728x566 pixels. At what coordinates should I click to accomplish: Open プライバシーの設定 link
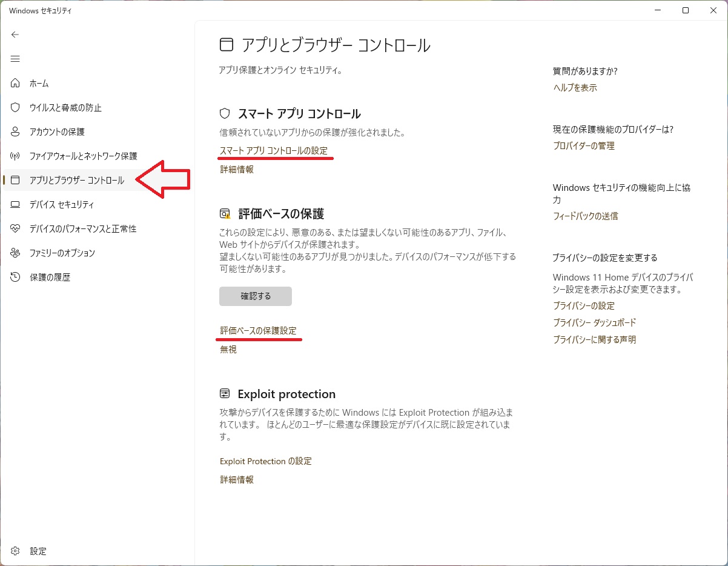click(583, 305)
